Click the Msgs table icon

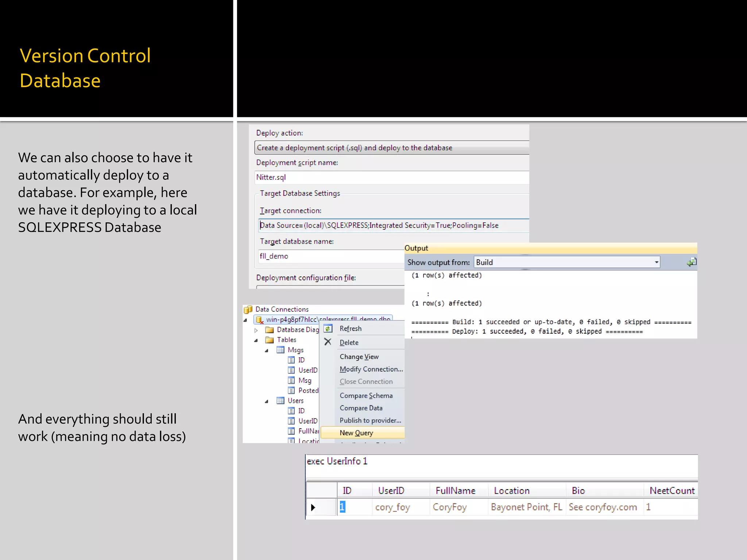[280, 350]
